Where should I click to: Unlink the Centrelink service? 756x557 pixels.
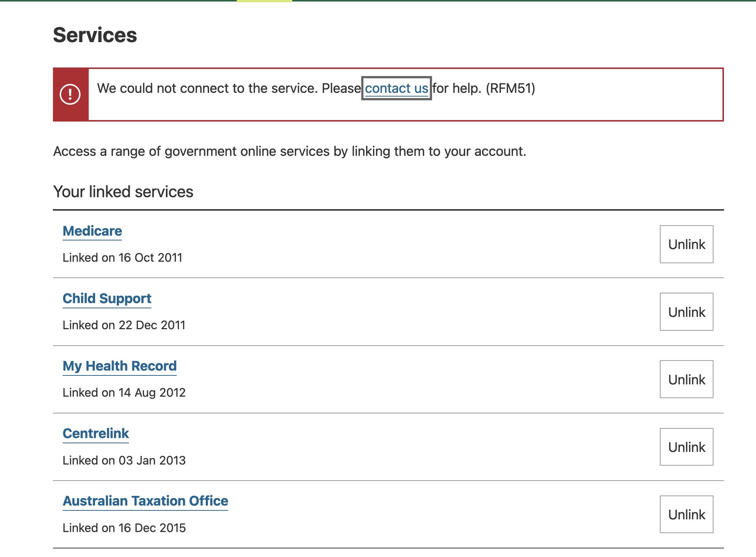coord(686,447)
